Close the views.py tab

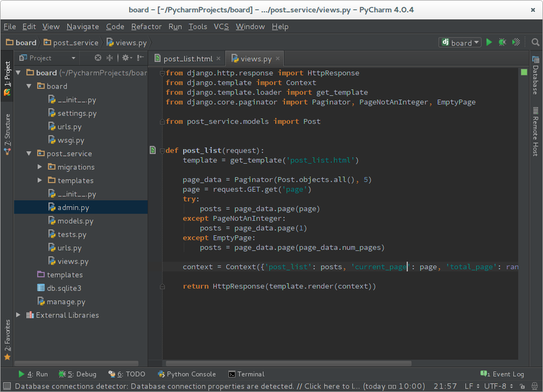click(277, 58)
